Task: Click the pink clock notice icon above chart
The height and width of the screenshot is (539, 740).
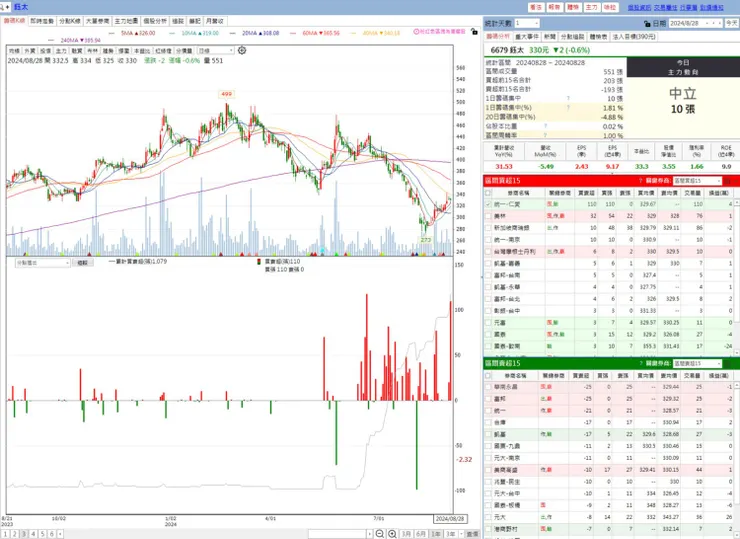Action: click(x=416, y=32)
